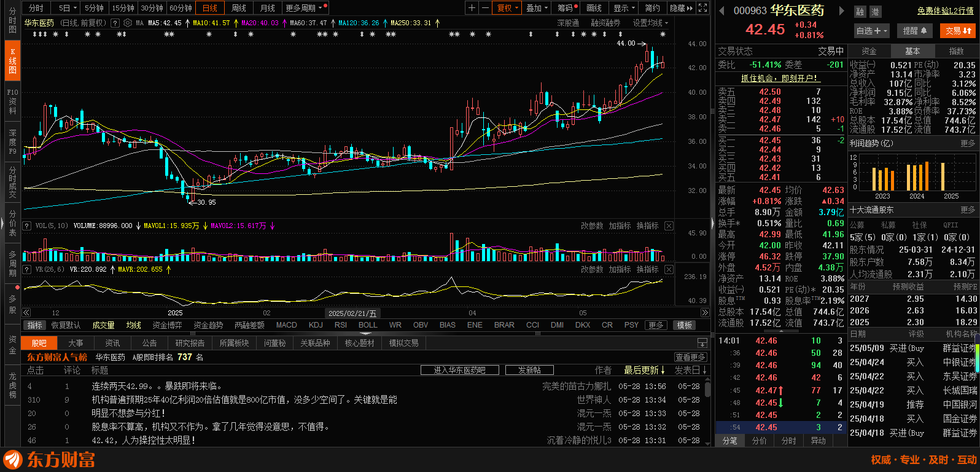Open the 自选+ watchlist dropdown

pyautogui.click(x=872, y=31)
